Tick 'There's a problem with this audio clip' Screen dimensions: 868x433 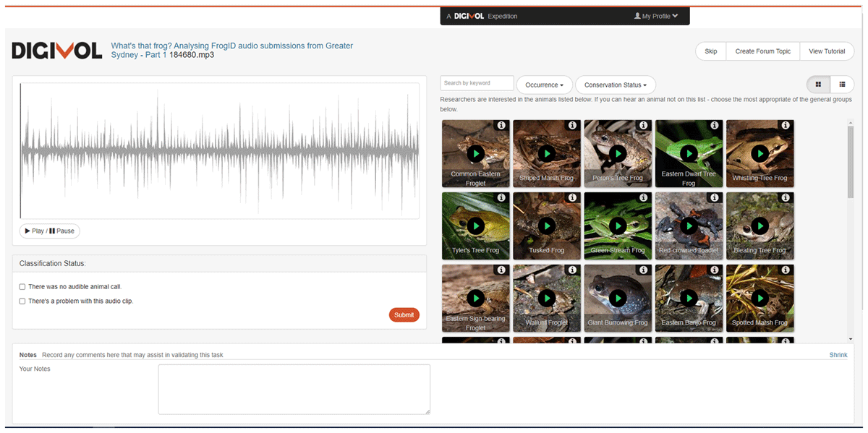click(x=22, y=301)
